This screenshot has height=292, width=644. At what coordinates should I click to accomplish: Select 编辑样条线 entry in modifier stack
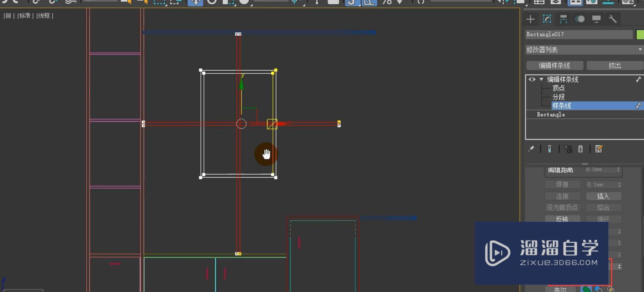[563, 80]
